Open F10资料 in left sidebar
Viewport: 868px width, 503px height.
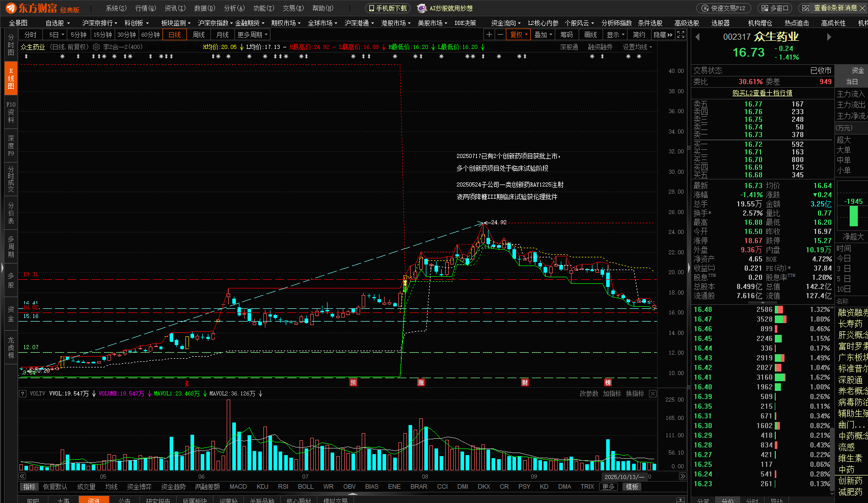click(x=11, y=112)
